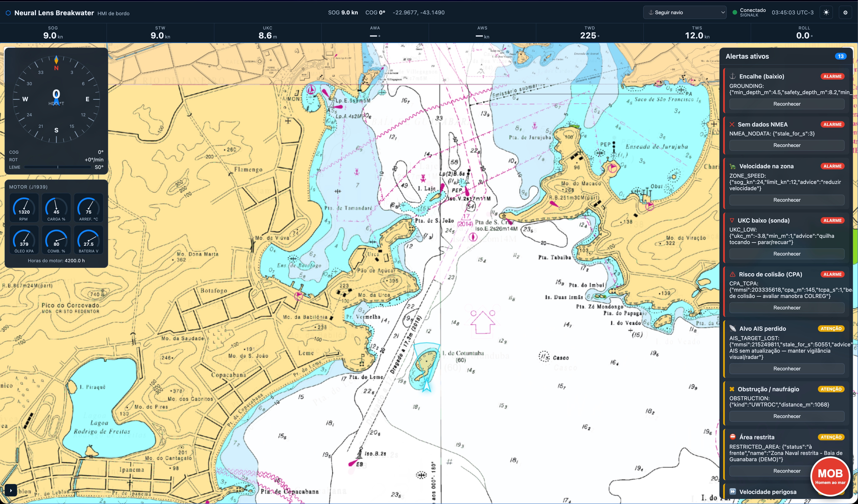
Task: Click the TWD 225° data tile
Action: [x=590, y=33]
